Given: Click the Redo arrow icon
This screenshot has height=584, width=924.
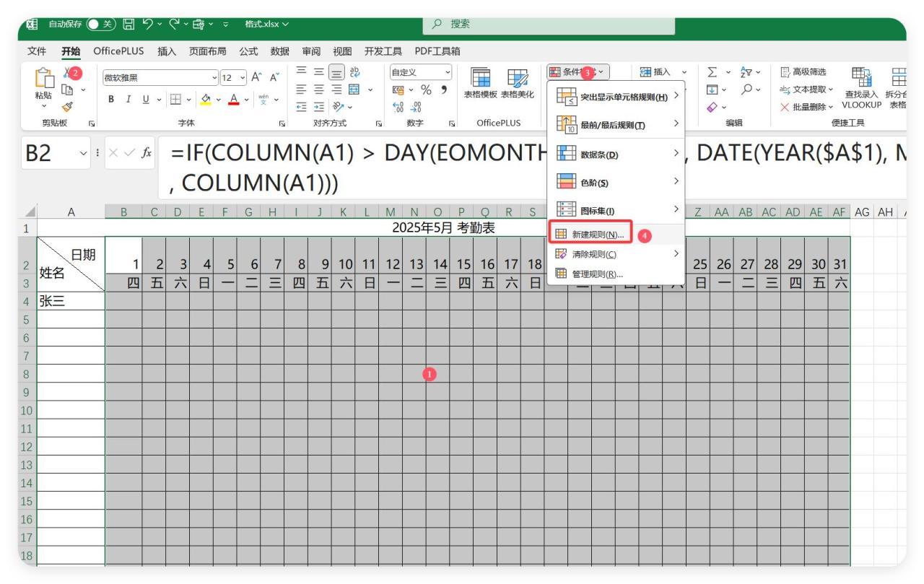Looking at the screenshot, I should pyautogui.click(x=175, y=24).
